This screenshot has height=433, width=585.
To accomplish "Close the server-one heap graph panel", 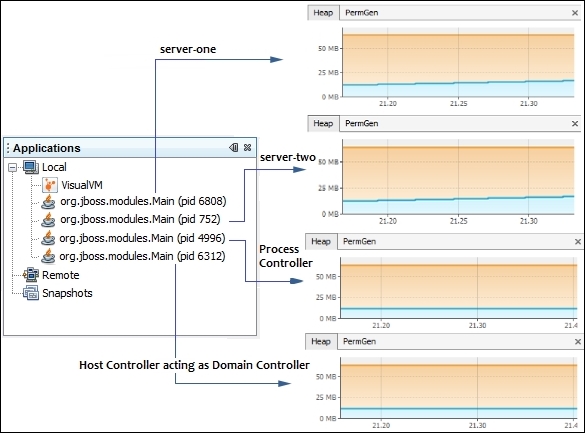I will pyautogui.click(x=575, y=13).
